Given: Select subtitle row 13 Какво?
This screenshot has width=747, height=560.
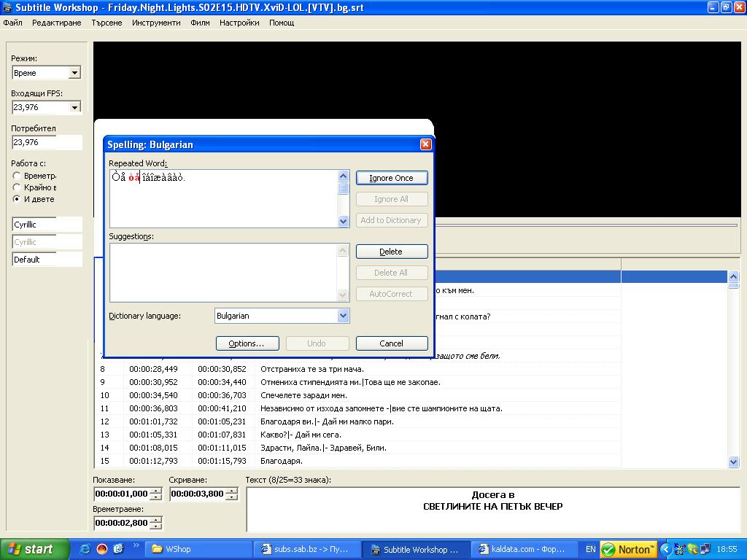Looking at the screenshot, I should coord(358,435).
